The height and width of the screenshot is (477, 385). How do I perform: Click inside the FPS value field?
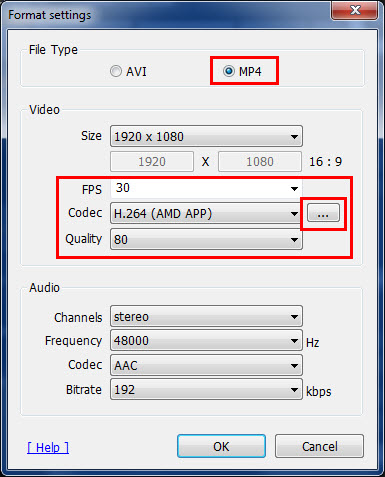(199, 189)
